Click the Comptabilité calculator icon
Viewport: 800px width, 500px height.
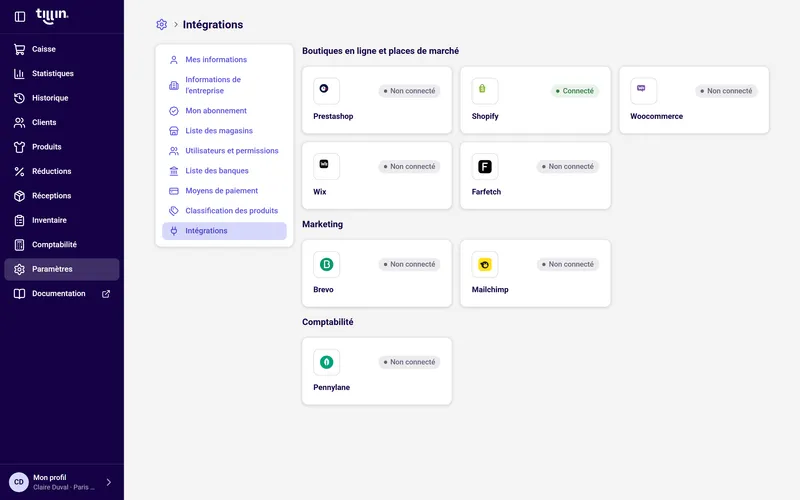[x=19, y=245]
